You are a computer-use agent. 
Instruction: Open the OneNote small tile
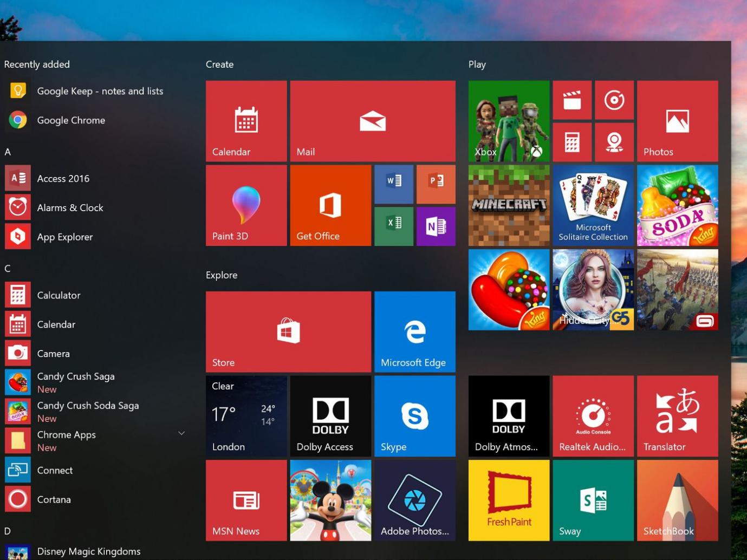pos(436,226)
